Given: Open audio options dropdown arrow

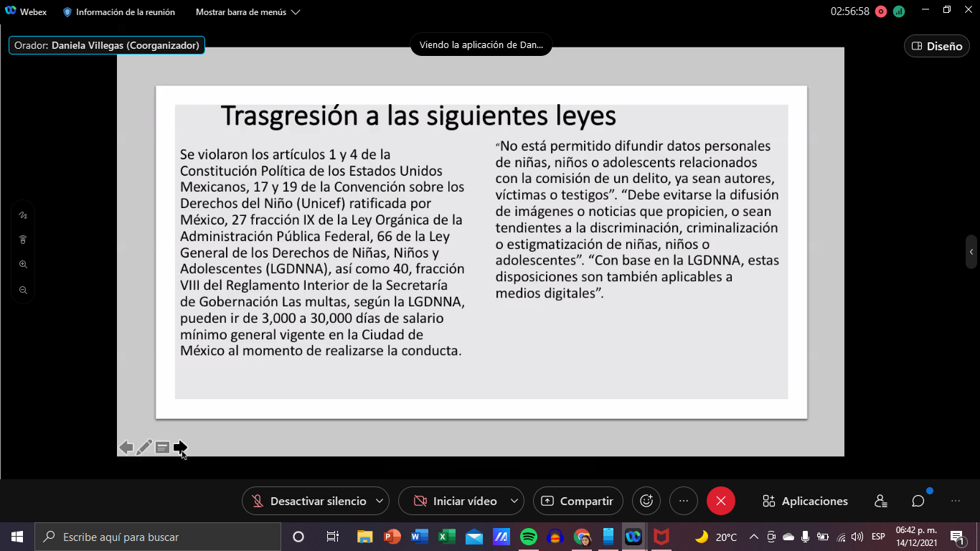Looking at the screenshot, I should click(x=381, y=501).
